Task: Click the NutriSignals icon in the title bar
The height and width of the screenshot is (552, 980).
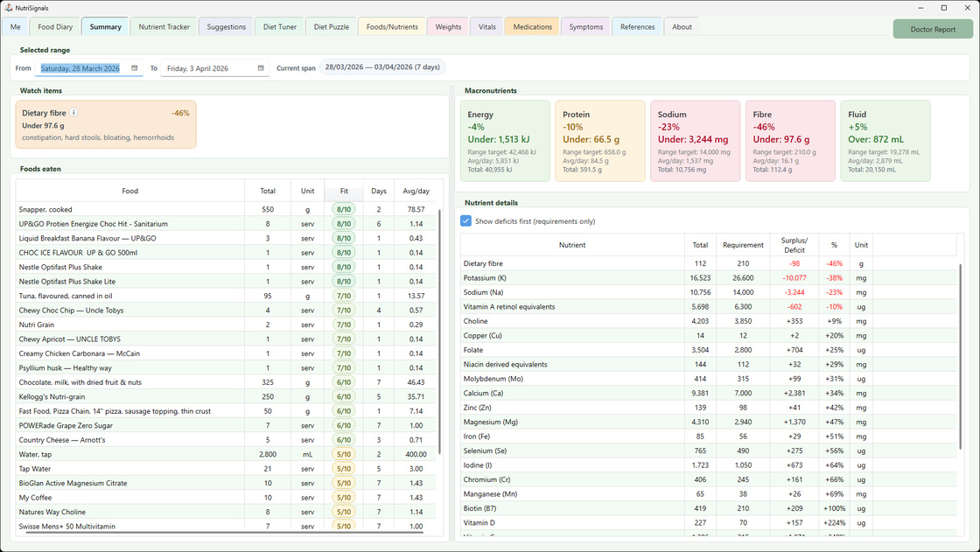Action: point(7,7)
